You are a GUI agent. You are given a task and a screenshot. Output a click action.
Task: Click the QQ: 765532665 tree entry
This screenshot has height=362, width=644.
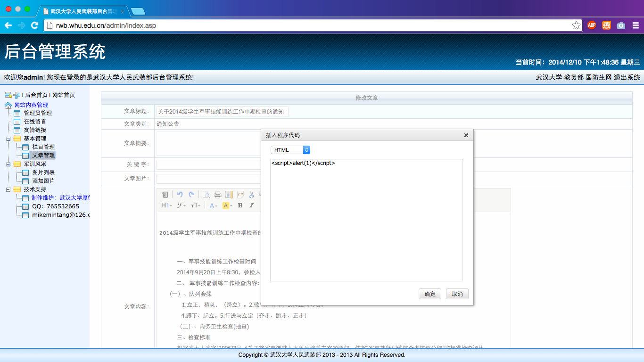tap(56, 206)
